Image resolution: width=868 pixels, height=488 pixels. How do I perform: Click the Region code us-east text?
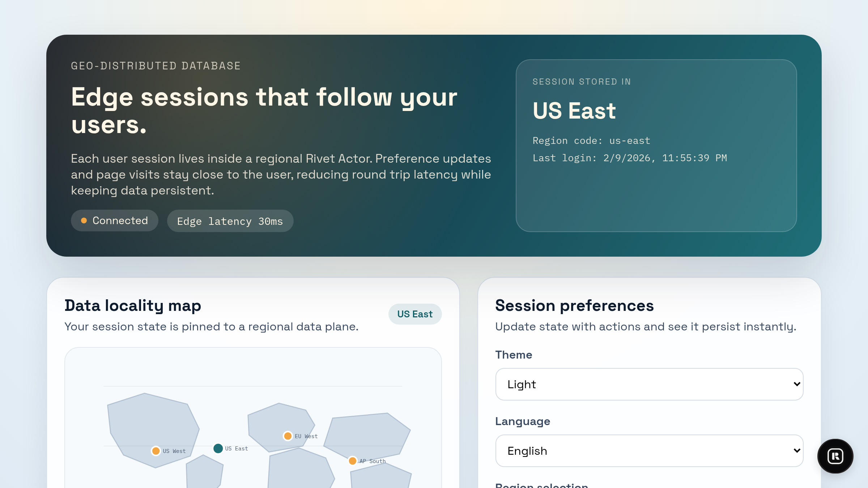[x=591, y=141]
